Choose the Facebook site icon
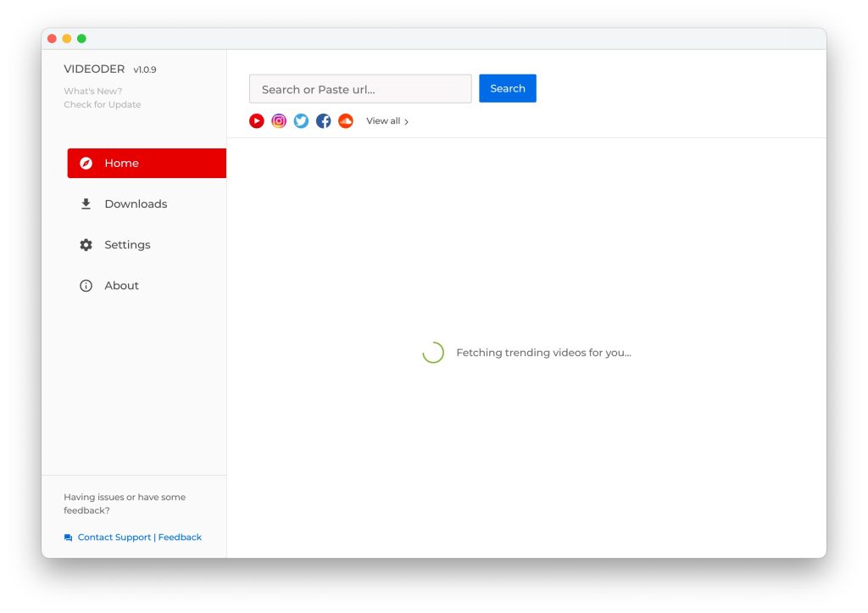The image size is (868, 613). [x=323, y=120]
